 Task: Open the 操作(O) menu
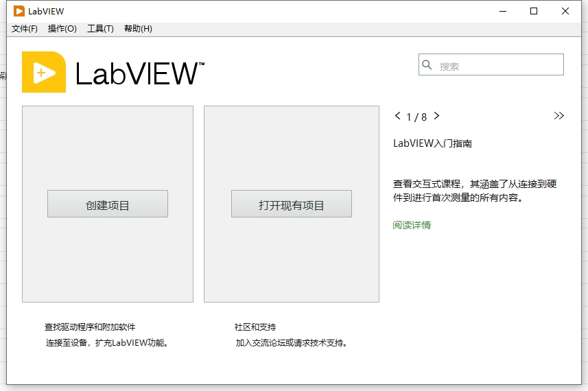(62, 29)
